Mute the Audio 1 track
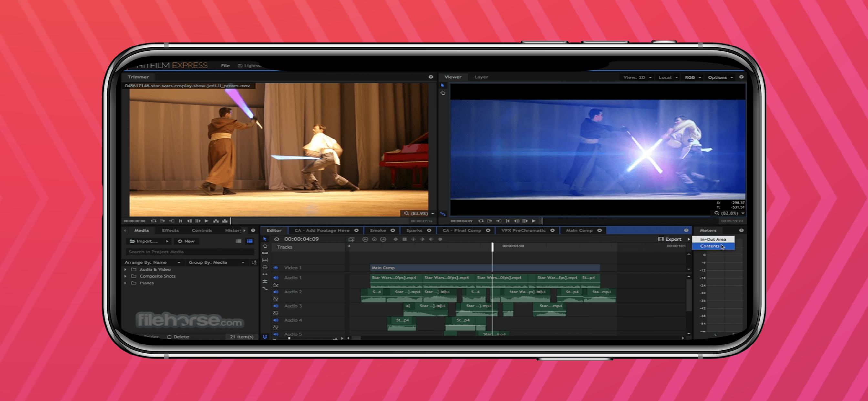Viewport: 868px width, 401px height. click(x=276, y=278)
